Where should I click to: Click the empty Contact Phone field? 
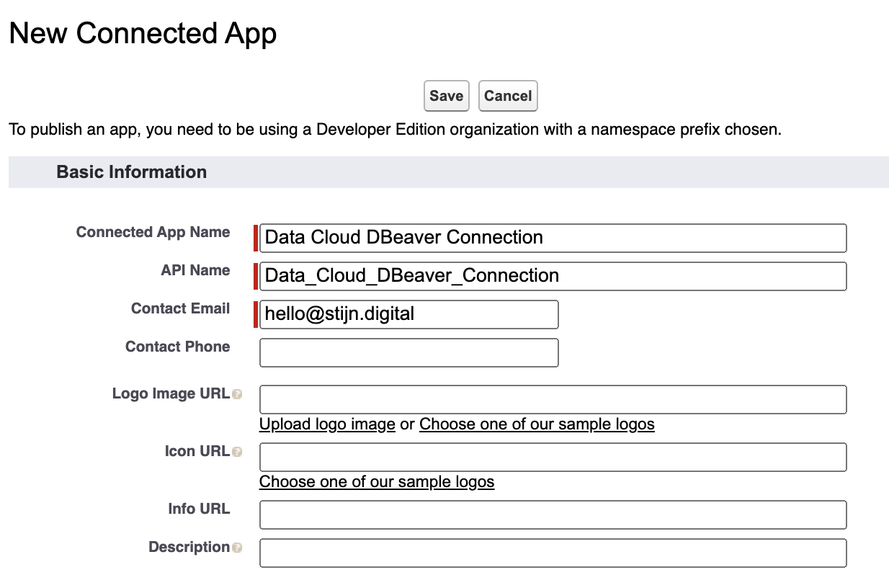408,352
